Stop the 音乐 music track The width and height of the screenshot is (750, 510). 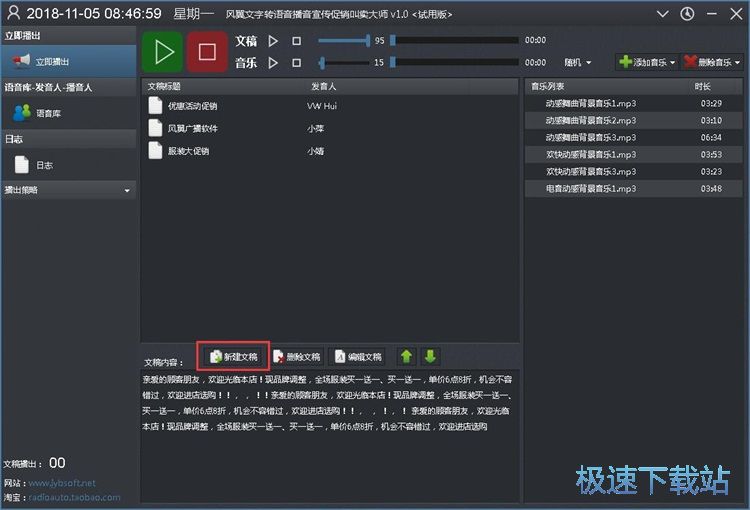297,63
